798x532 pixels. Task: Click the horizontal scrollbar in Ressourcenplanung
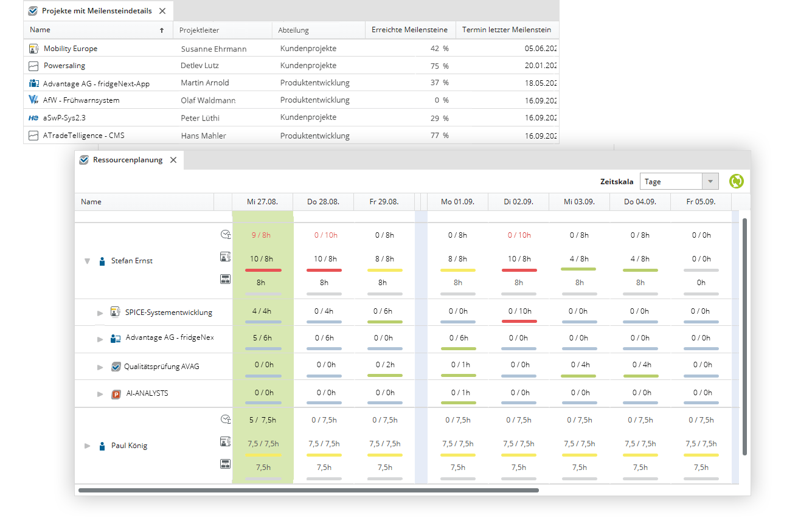pyautogui.click(x=308, y=490)
